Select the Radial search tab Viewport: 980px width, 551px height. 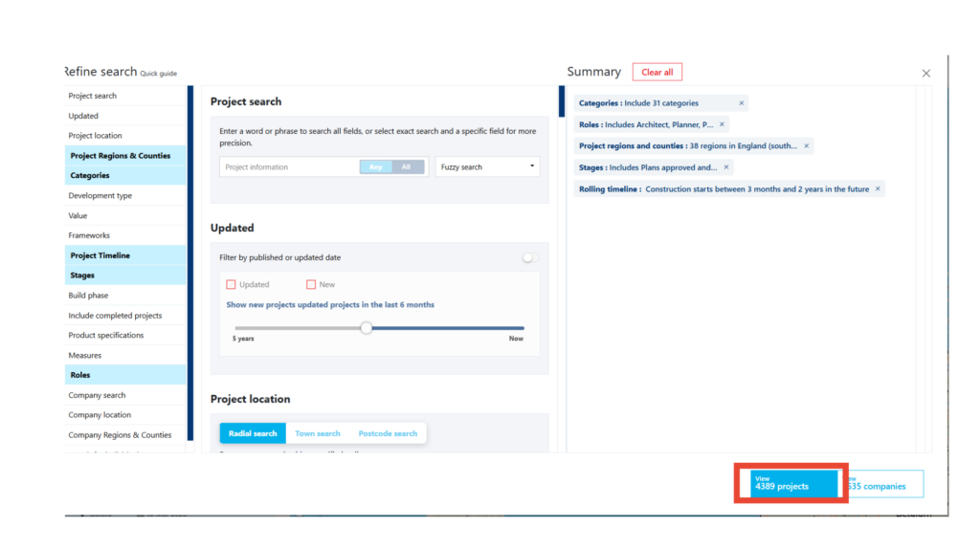tap(253, 433)
